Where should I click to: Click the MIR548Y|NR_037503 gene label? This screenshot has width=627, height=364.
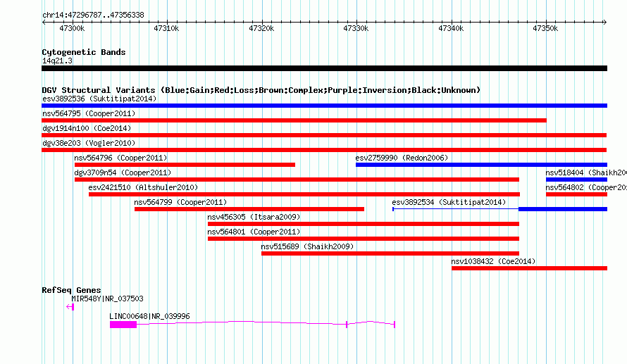pyautogui.click(x=108, y=299)
